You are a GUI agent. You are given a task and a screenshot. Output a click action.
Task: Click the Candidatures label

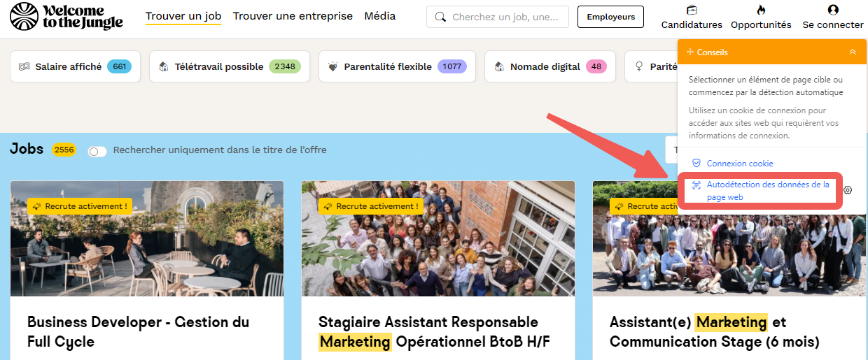point(692,24)
